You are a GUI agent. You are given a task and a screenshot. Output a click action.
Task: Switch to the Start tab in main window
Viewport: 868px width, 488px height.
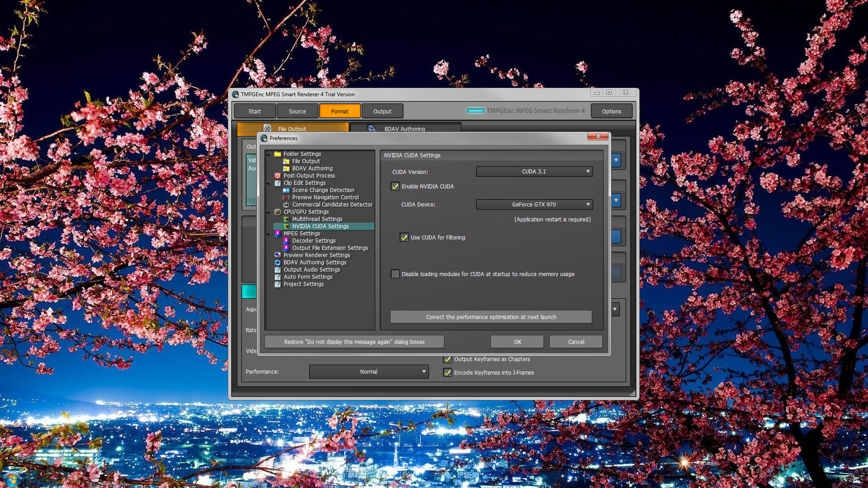(x=255, y=111)
